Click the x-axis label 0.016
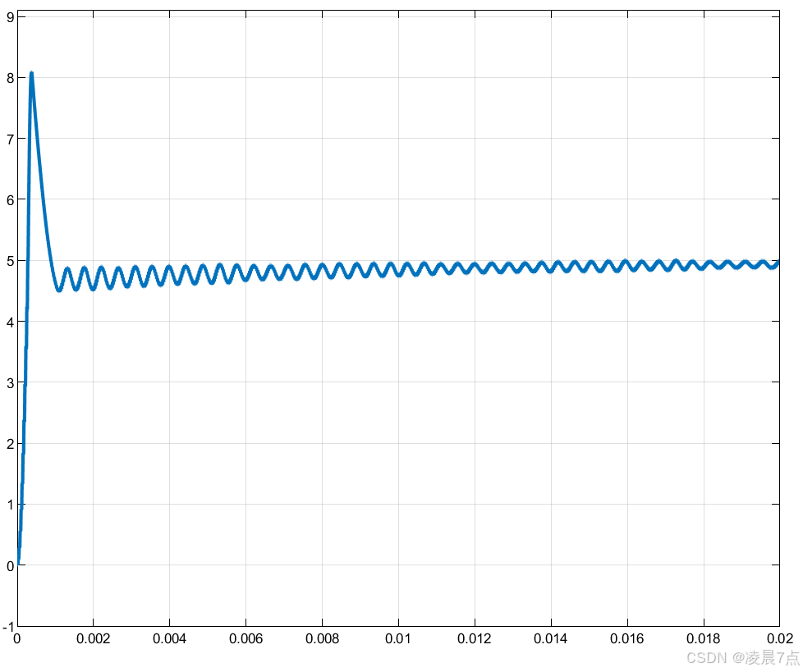803x672 pixels. click(626, 638)
